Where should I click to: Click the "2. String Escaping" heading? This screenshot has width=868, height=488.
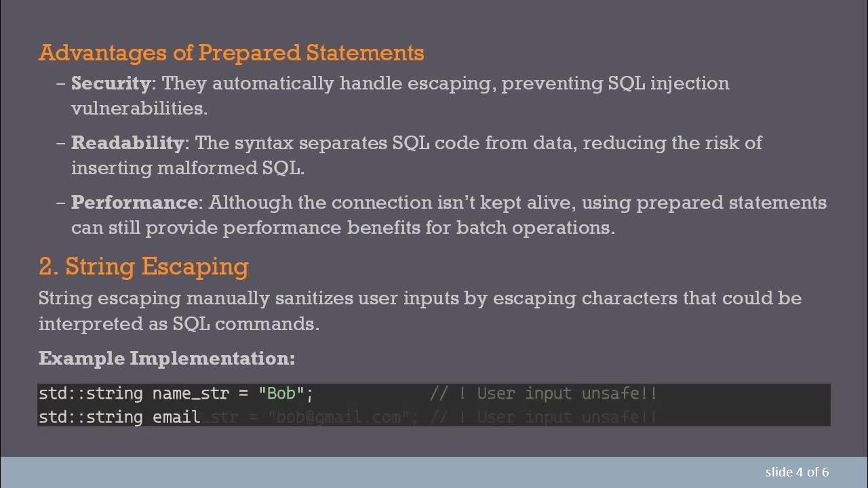pos(143,266)
